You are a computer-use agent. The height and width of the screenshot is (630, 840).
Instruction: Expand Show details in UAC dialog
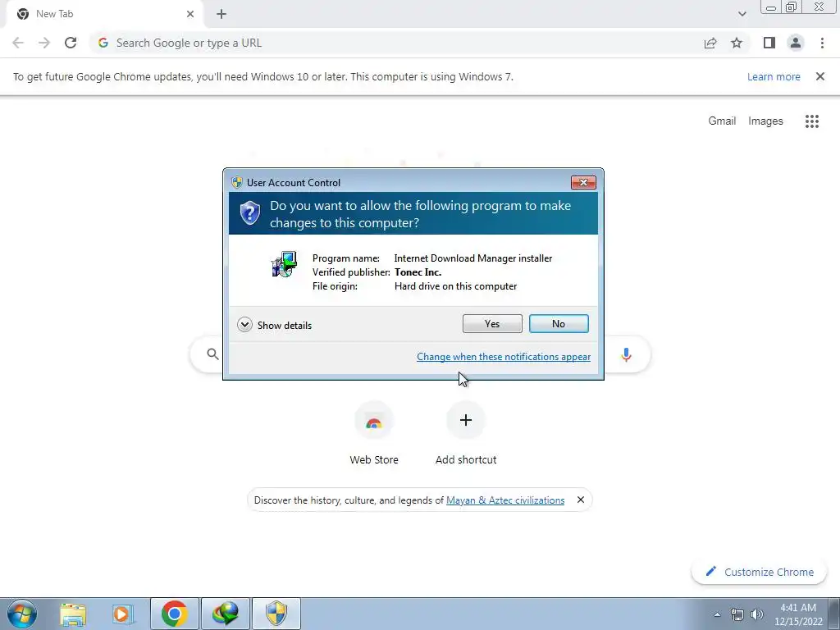click(x=274, y=325)
